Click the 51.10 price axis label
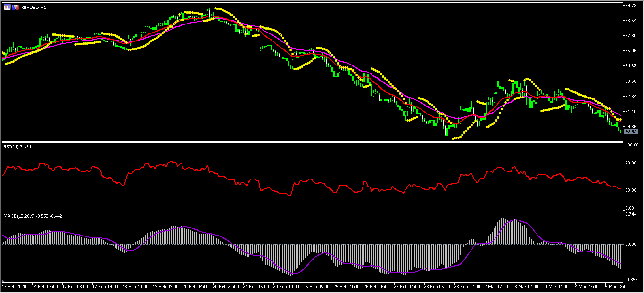 click(631, 112)
